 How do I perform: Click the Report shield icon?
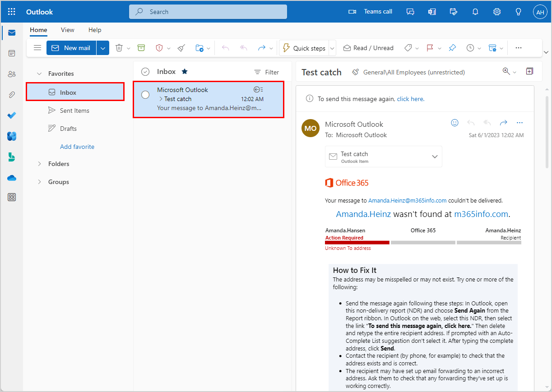tap(159, 48)
